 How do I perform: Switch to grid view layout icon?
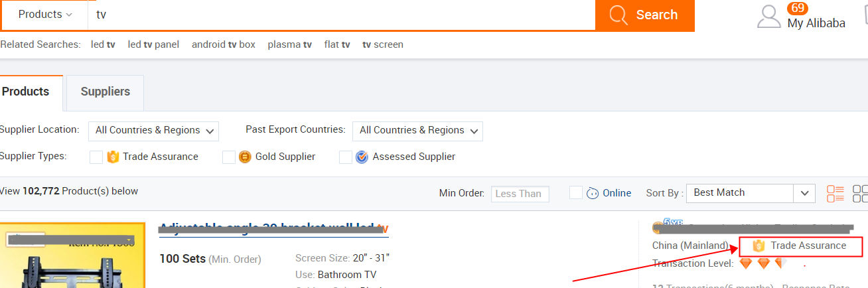pyautogui.click(x=860, y=194)
